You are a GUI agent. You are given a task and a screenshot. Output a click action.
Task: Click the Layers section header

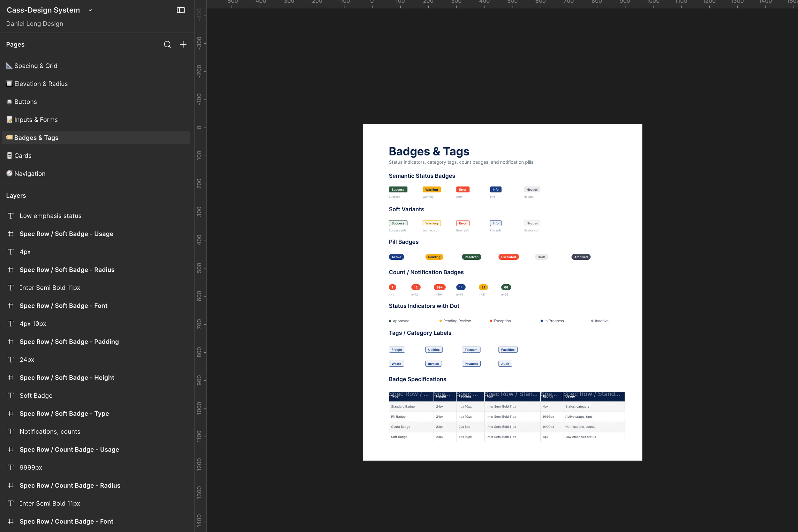tap(16, 195)
